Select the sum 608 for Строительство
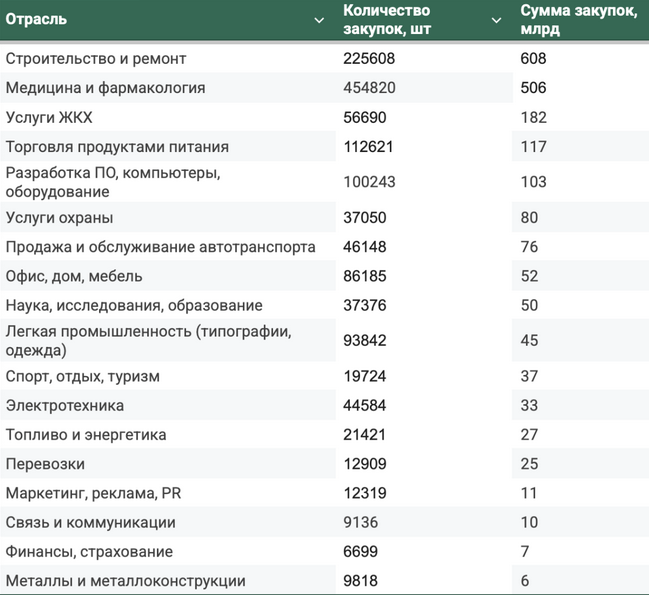The height and width of the screenshot is (595, 649). click(x=533, y=59)
